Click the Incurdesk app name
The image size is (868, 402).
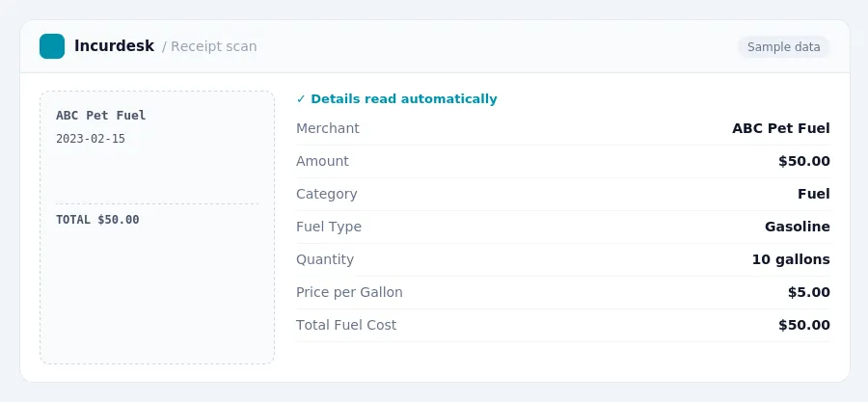pyautogui.click(x=114, y=46)
